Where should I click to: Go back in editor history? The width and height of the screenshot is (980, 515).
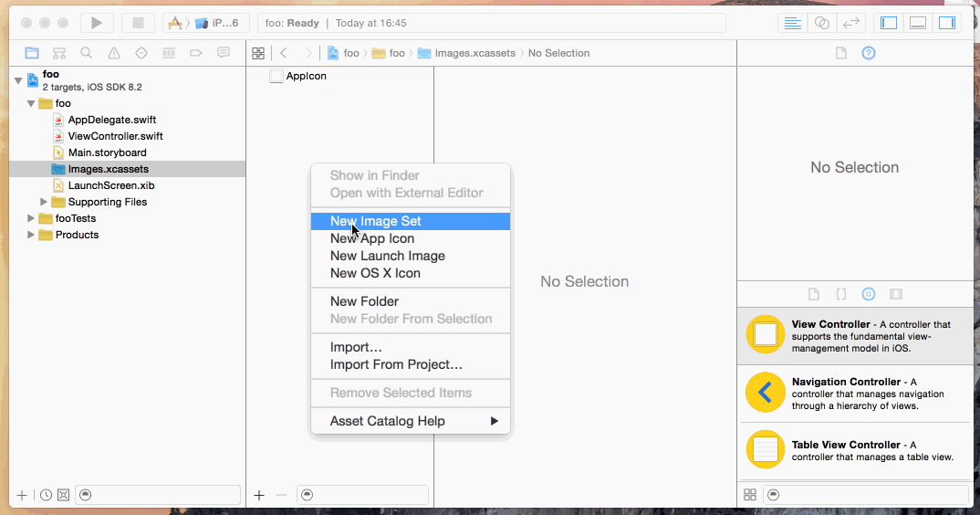pyautogui.click(x=284, y=53)
